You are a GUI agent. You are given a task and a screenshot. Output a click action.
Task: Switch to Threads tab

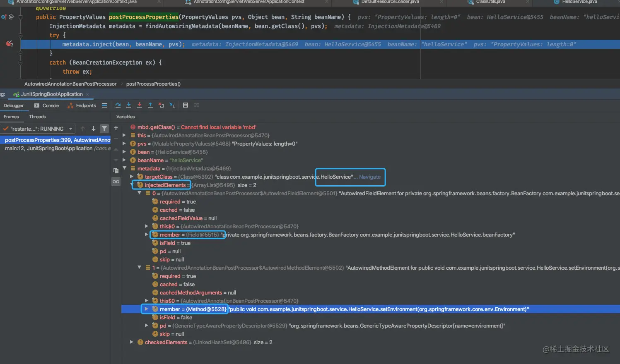pos(37,117)
